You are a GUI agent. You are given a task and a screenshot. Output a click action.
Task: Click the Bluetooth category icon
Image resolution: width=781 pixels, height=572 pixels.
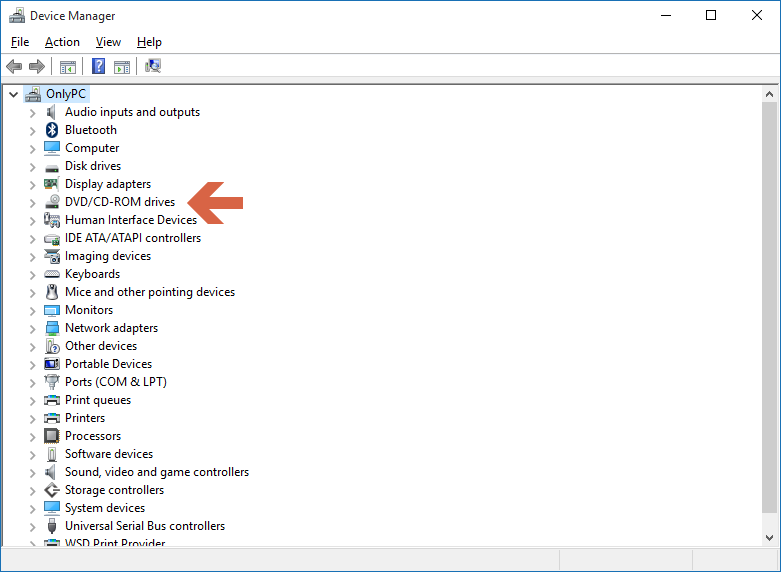(x=52, y=130)
